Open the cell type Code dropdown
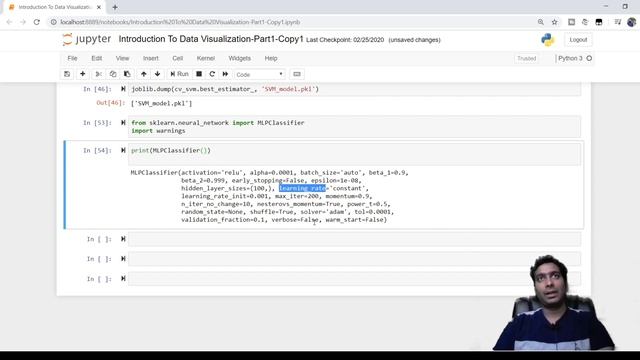The width and height of the screenshot is (640, 360). pyautogui.click(x=260, y=75)
